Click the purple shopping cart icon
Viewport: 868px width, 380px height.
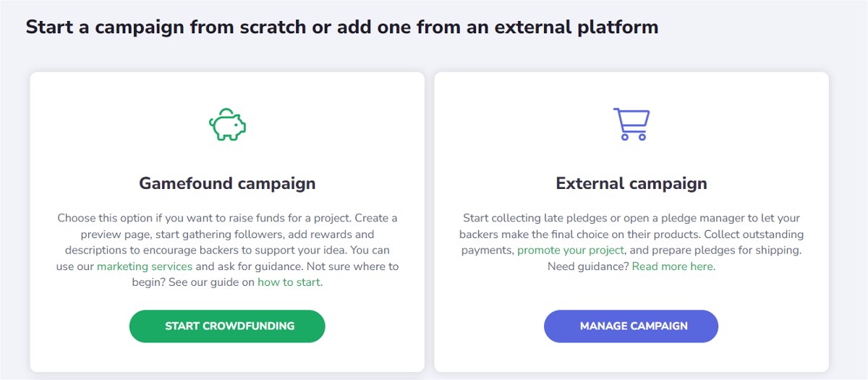pos(631,124)
